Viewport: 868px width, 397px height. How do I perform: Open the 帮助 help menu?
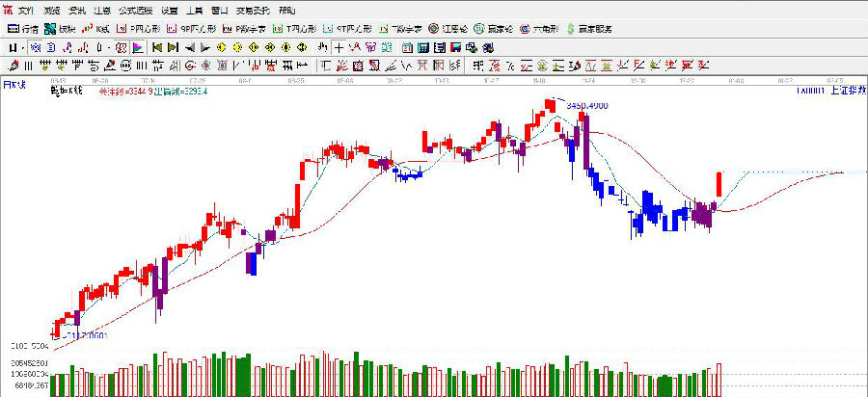coord(287,10)
